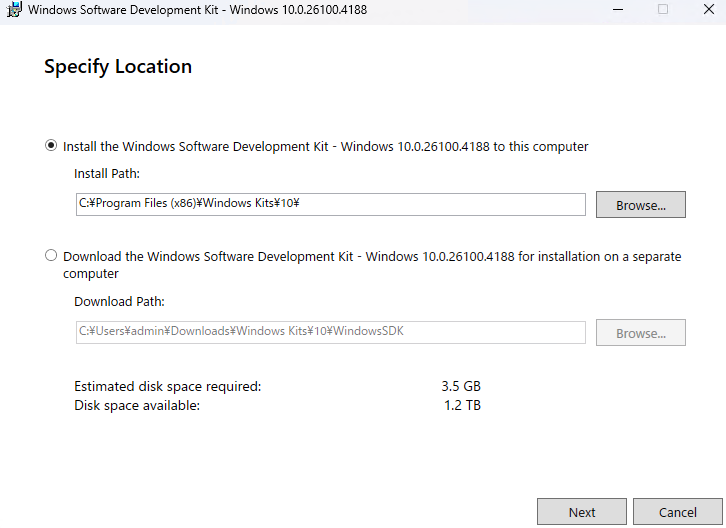Minimize the SDK setup window
The image size is (726, 528).
tap(618, 9)
